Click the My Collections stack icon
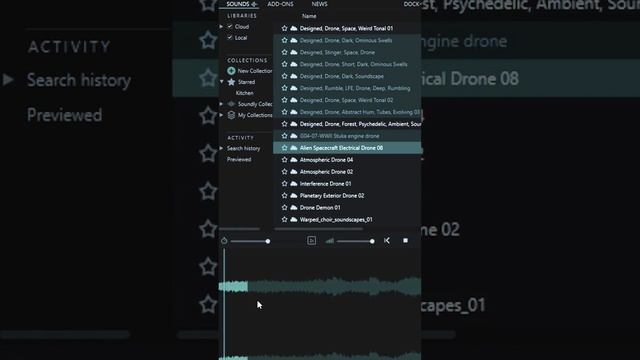The height and width of the screenshot is (360, 640). coord(231,115)
